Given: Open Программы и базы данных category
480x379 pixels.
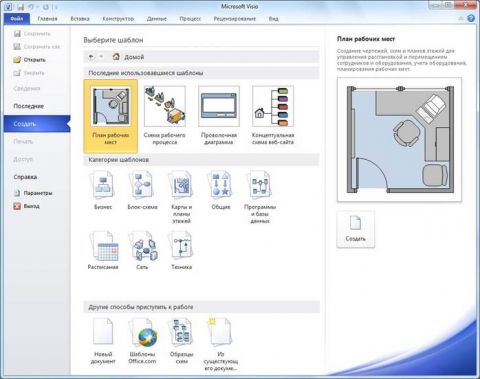Looking at the screenshot, I should [260, 197].
